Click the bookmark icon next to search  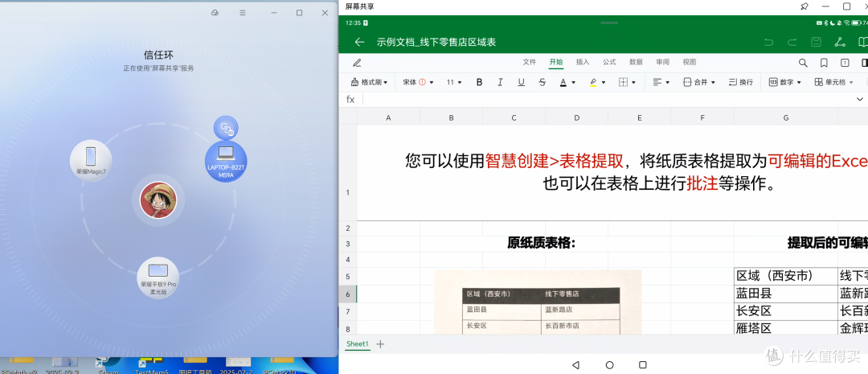[824, 63]
